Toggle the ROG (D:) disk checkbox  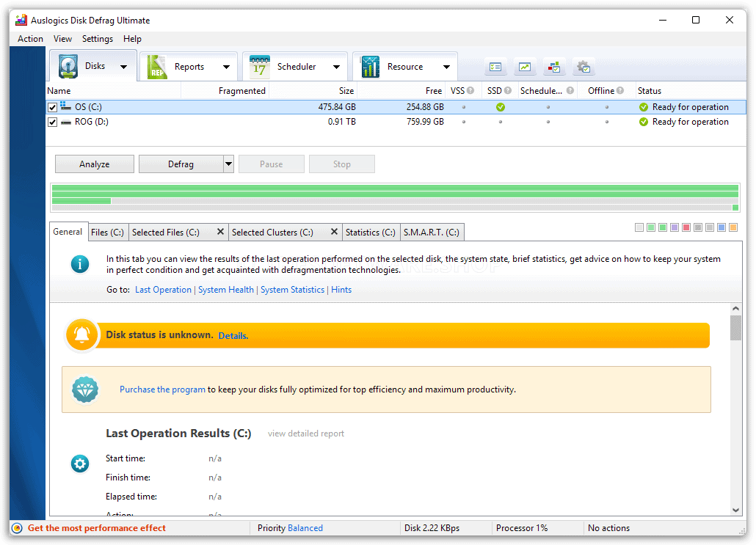point(53,122)
